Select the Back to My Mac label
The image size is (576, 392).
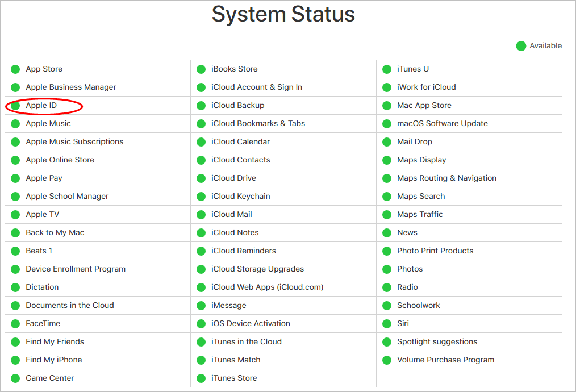point(55,232)
